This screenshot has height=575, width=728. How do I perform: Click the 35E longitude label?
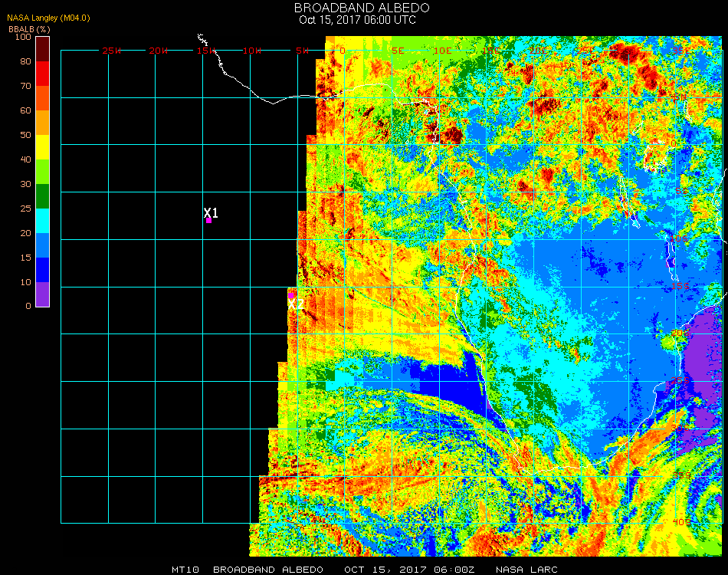coord(681,51)
